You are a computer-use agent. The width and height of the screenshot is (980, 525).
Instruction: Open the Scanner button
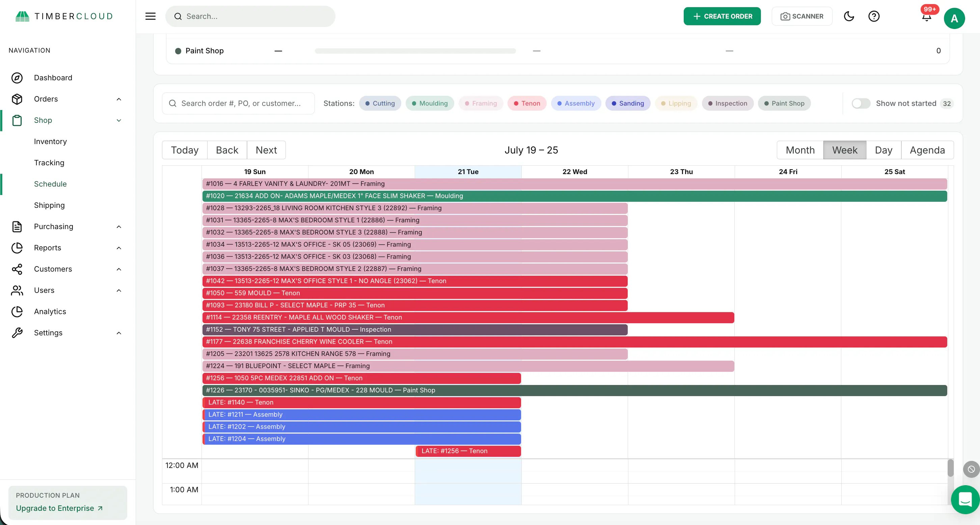[x=801, y=16]
